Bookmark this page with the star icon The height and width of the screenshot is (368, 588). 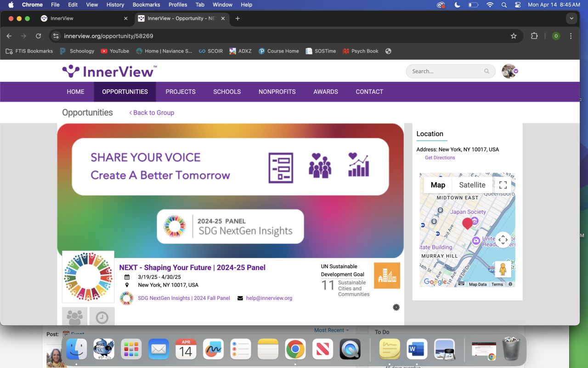(x=514, y=36)
